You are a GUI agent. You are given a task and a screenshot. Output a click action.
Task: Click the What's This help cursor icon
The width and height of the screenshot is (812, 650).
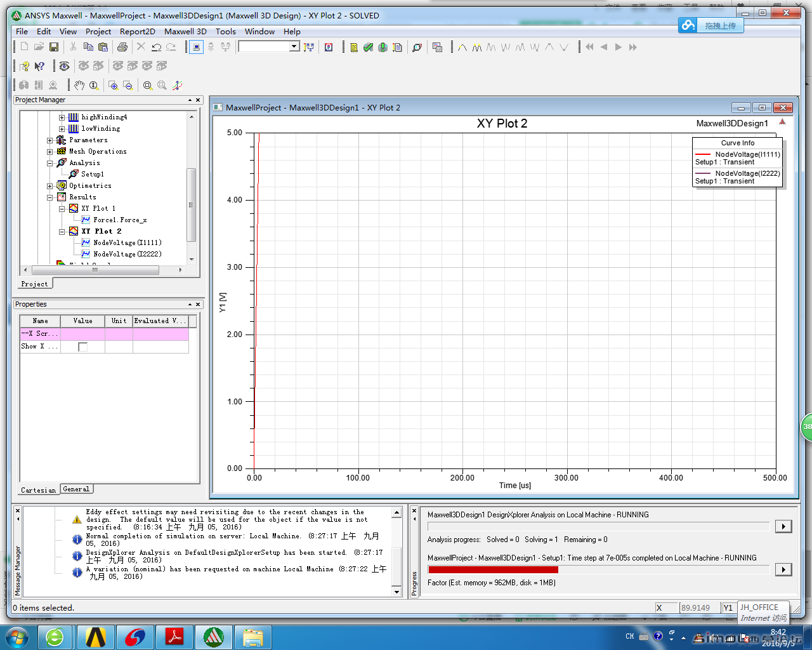click(39, 66)
